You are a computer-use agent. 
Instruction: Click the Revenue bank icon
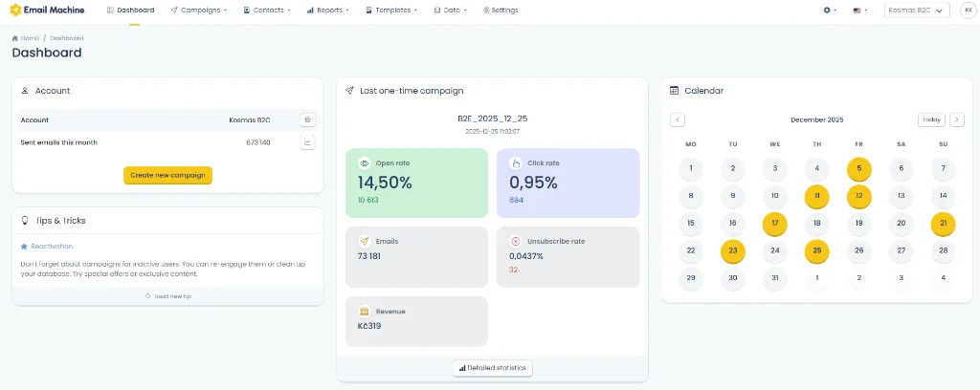click(x=365, y=312)
